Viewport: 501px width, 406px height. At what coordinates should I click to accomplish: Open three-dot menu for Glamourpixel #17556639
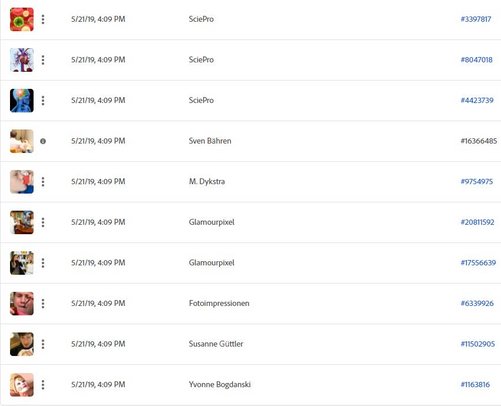[x=43, y=263]
